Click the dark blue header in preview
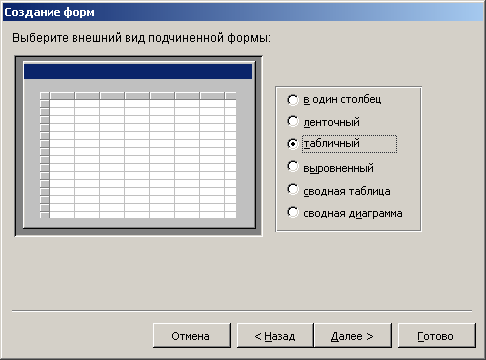 138,71
